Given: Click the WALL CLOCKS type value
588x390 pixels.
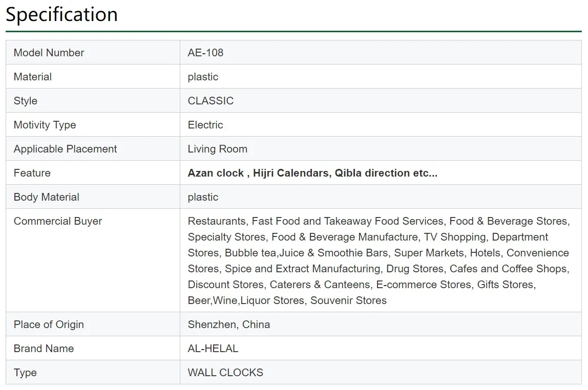Looking at the screenshot, I should pyautogui.click(x=225, y=373).
